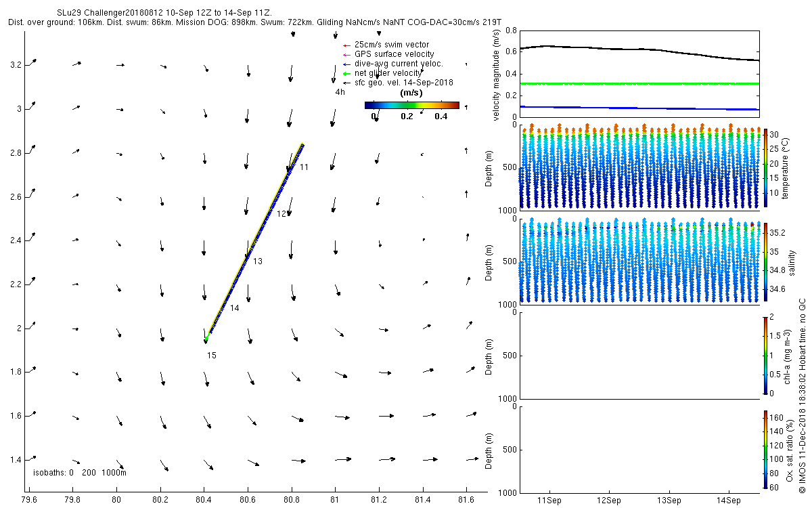812x508 pixels.
Task: Click the green net glider velocity legend arrow
Action: click(x=346, y=73)
